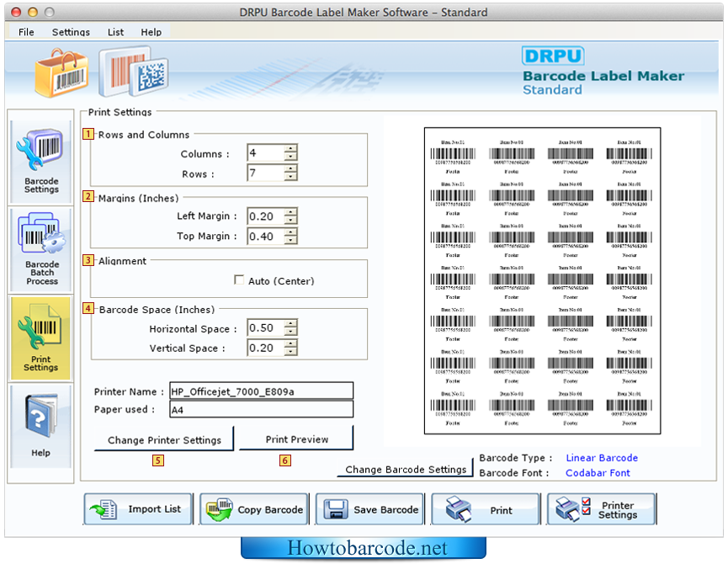The width and height of the screenshot is (728, 564).
Task: Click the Horizontal Space value field
Action: click(x=266, y=327)
